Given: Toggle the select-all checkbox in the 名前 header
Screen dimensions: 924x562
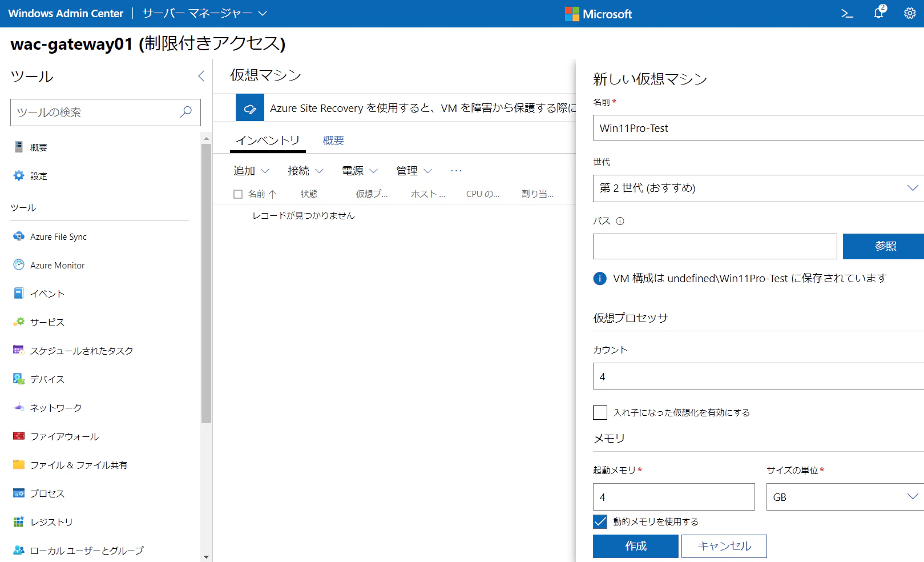Looking at the screenshot, I should tap(238, 194).
